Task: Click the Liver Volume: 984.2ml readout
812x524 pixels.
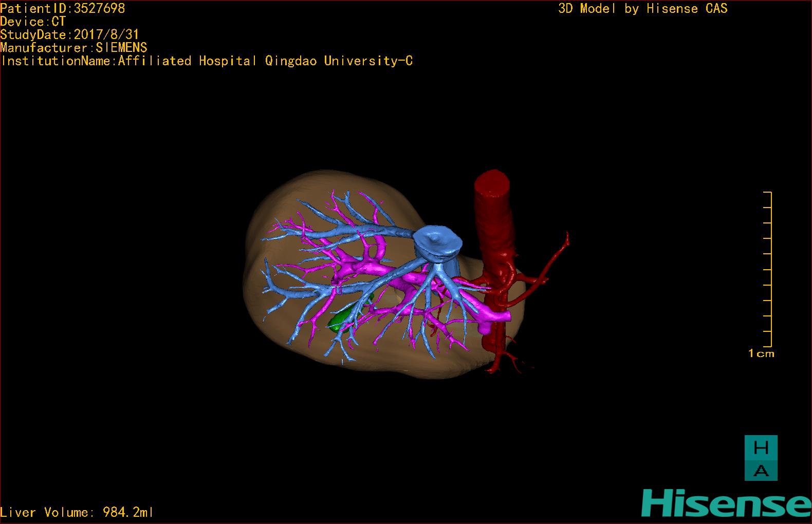Action: (77, 512)
